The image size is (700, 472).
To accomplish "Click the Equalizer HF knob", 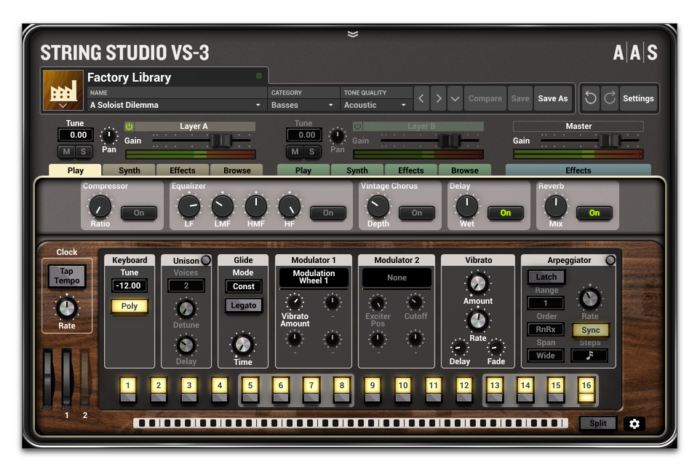I will [289, 207].
